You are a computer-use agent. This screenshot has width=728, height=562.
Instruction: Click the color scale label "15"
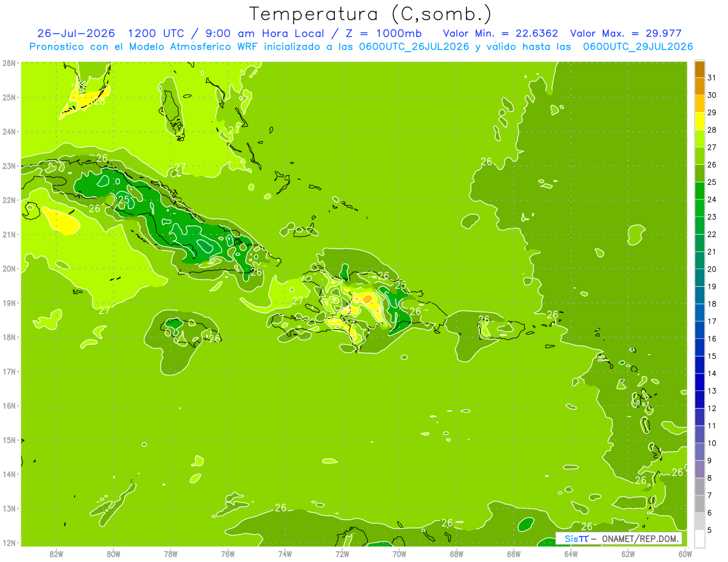[x=712, y=356]
